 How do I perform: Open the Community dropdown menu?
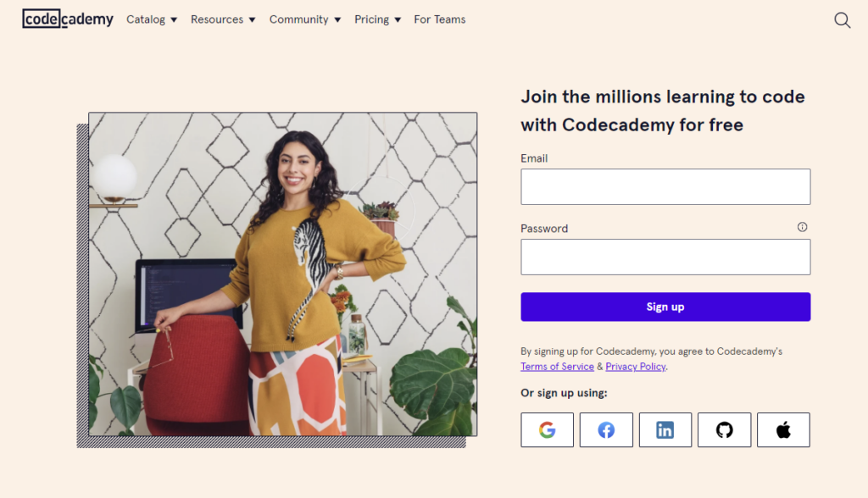(x=305, y=19)
